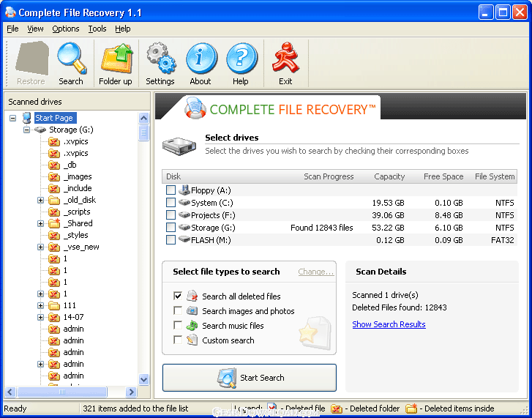The image size is (532, 418).
Task: Collapse the Storage (G:) tree node
Action: coord(26,130)
